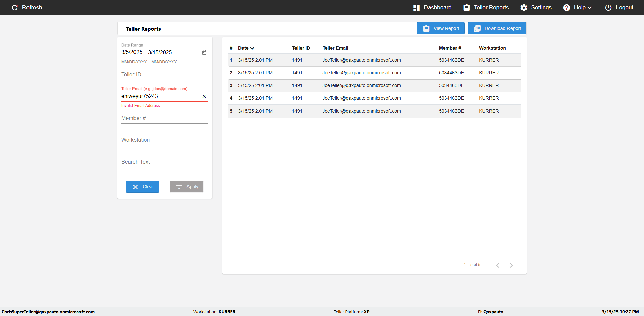644x316 pixels.
Task: Click the Apply filter button
Action: (x=186, y=187)
